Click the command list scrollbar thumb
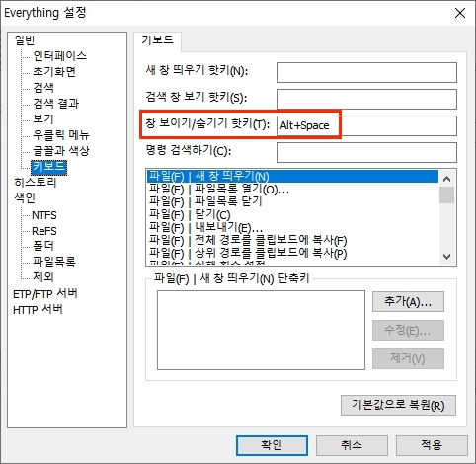Image resolution: width=476 pixels, height=464 pixels. pos(446,194)
